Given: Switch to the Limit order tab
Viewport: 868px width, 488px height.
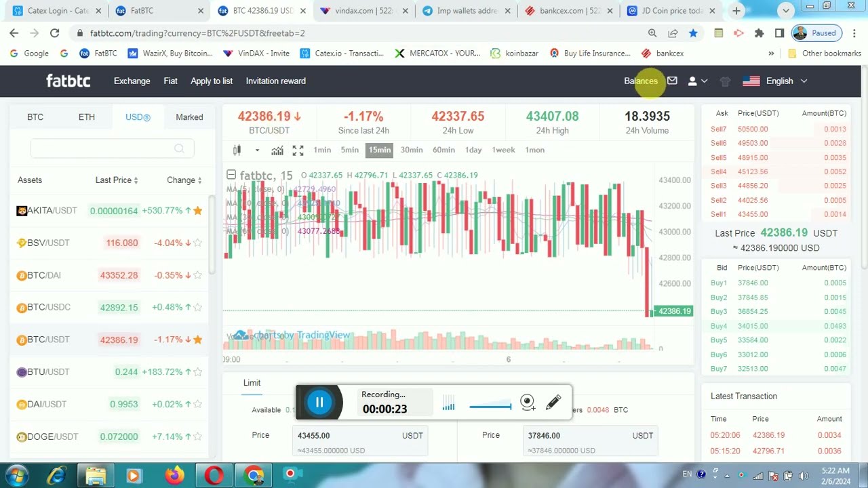Looking at the screenshot, I should 252,383.
